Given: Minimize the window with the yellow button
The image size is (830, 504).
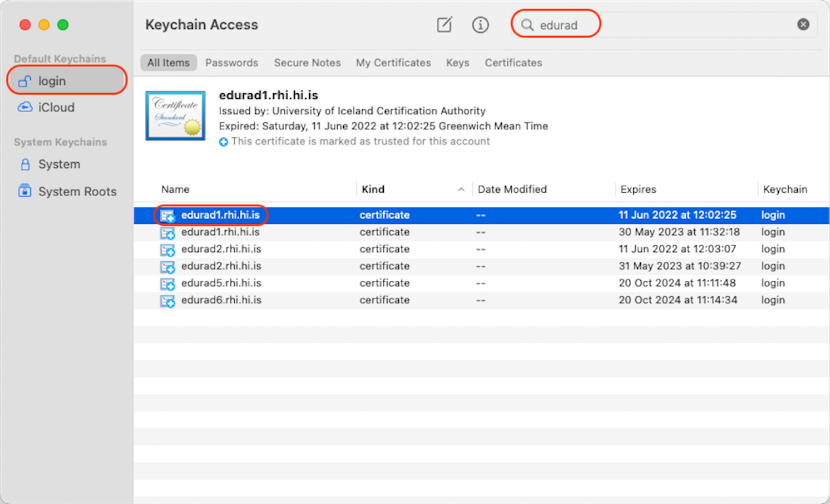Looking at the screenshot, I should (44, 25).
